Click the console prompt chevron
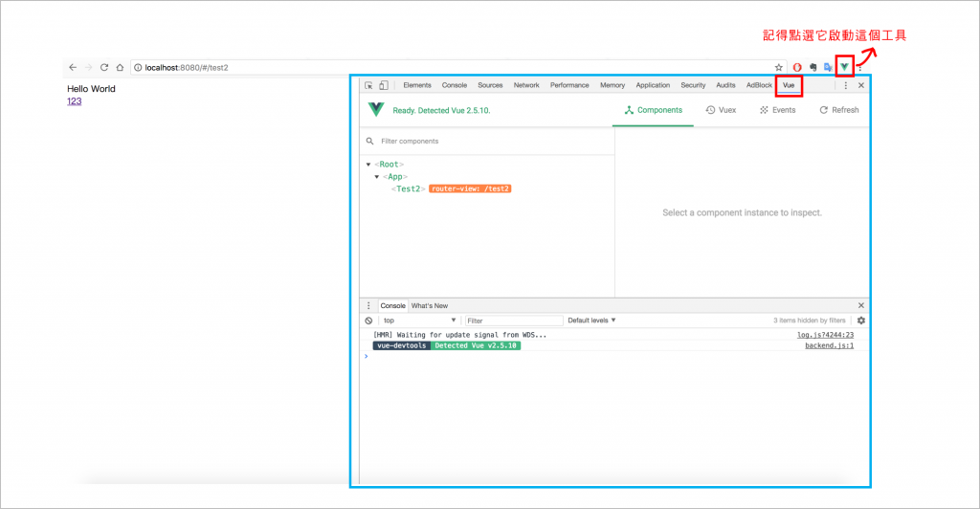 [367, 356]
